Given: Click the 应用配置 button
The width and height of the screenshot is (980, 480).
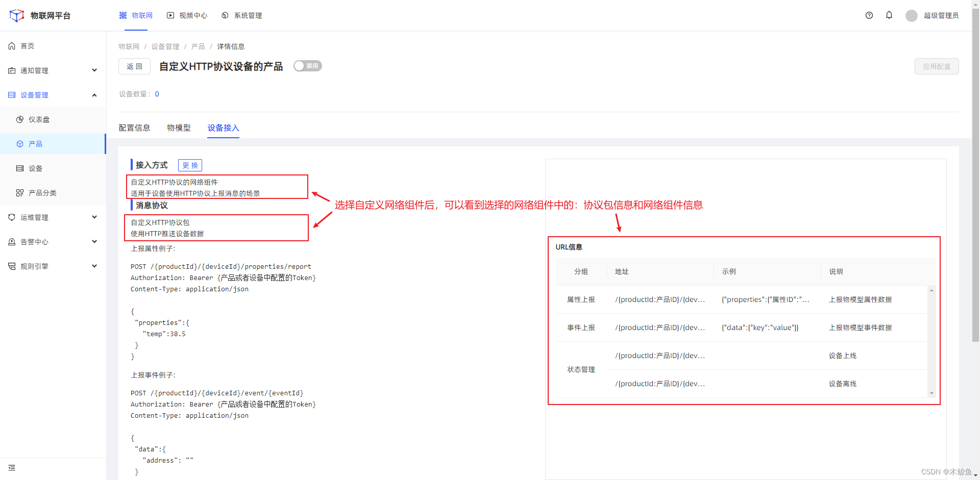Looking at the screenshot, I should pyautogui.click(x=937, y=66).
